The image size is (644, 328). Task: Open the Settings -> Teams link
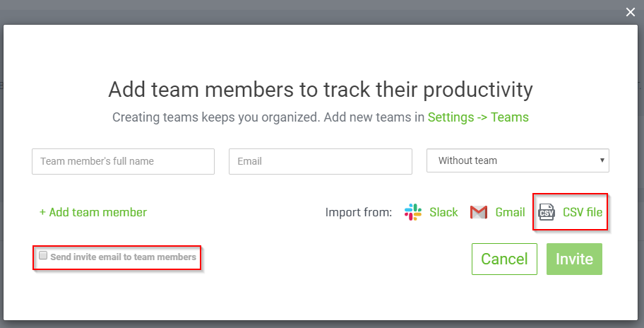(x=478, y=117)
